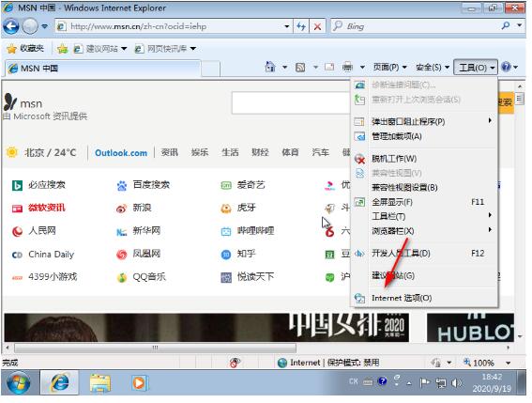Open the 100% zoom level dropdown
The height and width of the screenshot is (403, 532).
508,363
